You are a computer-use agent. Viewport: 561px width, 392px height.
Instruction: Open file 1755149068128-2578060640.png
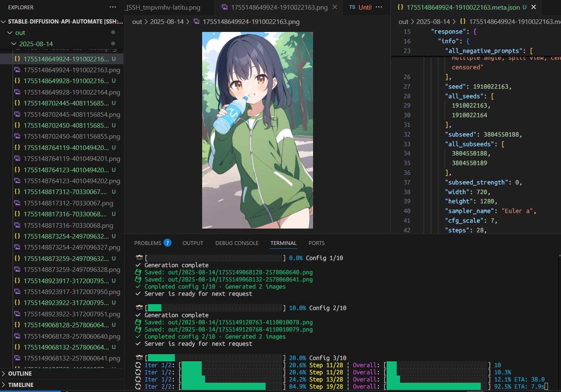[x=72, y=336]
